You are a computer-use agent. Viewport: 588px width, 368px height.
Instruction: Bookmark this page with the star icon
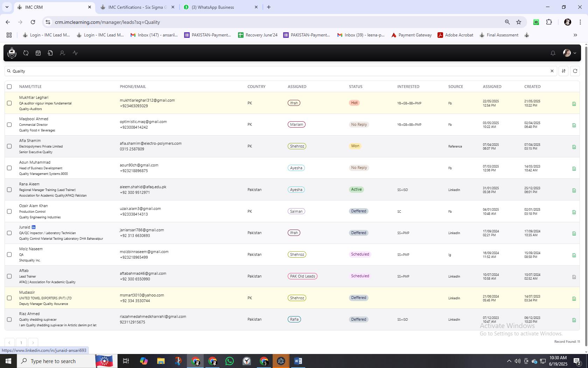519,22
